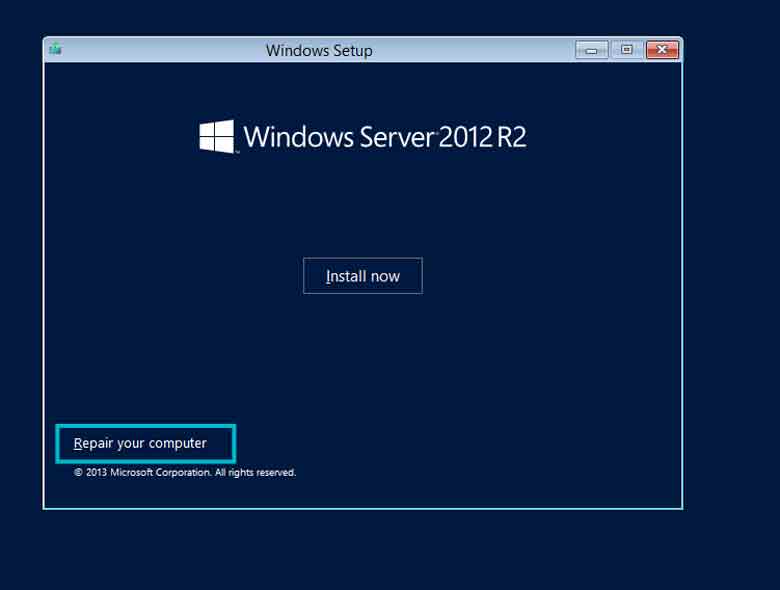Click the Windows Setup title bar icon
This screenshot has width=780, height=590.
(56, 49)
